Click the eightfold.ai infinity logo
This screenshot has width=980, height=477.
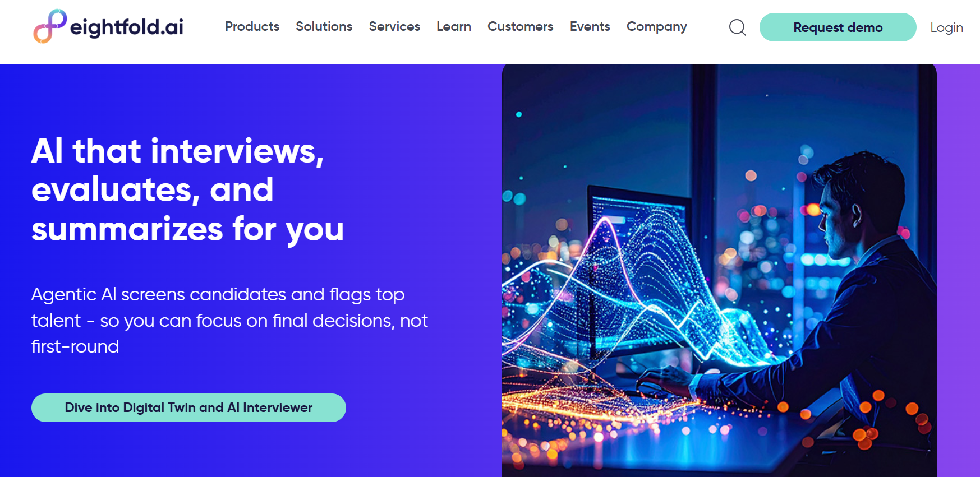pos(50,26)
